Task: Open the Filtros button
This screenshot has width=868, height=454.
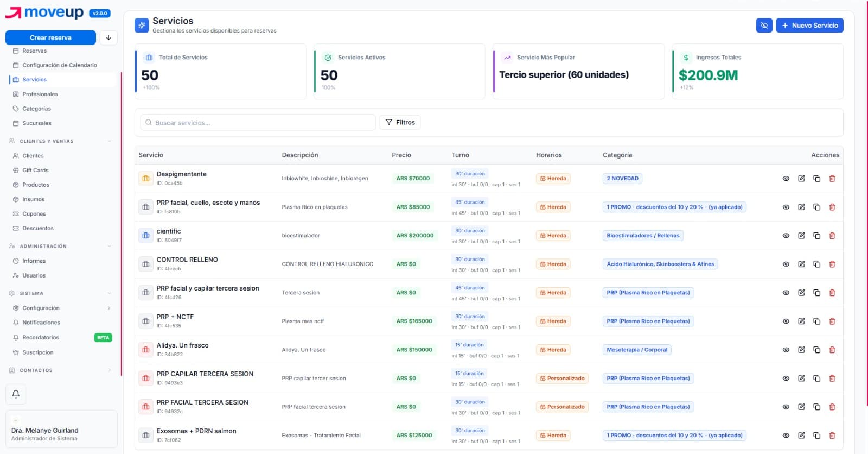Action: click(x=400, y=123)
